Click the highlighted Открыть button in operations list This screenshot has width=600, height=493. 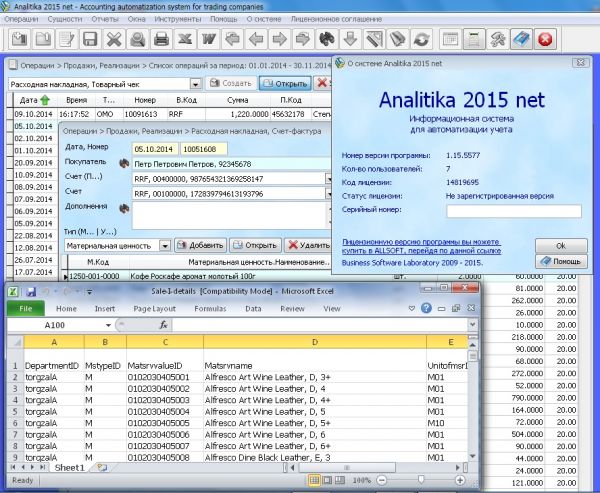point(285,83)
